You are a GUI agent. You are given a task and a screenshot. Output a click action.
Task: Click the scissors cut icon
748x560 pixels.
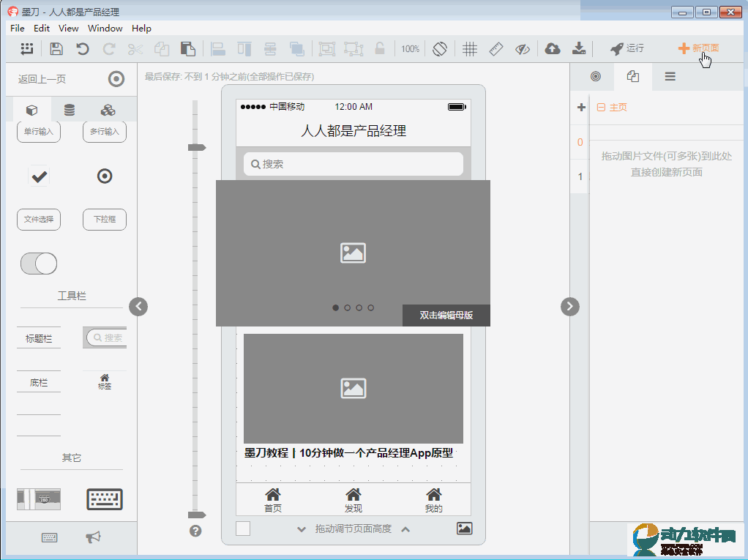135,48
